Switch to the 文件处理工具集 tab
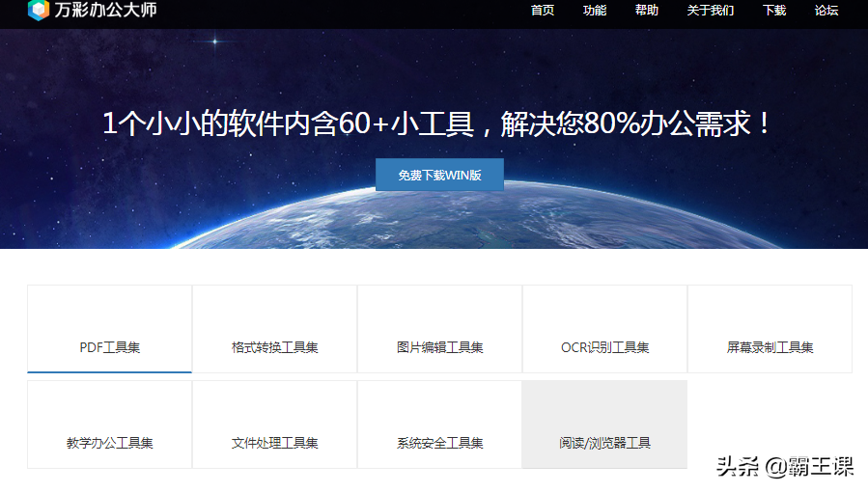 (x=274, y=424)
